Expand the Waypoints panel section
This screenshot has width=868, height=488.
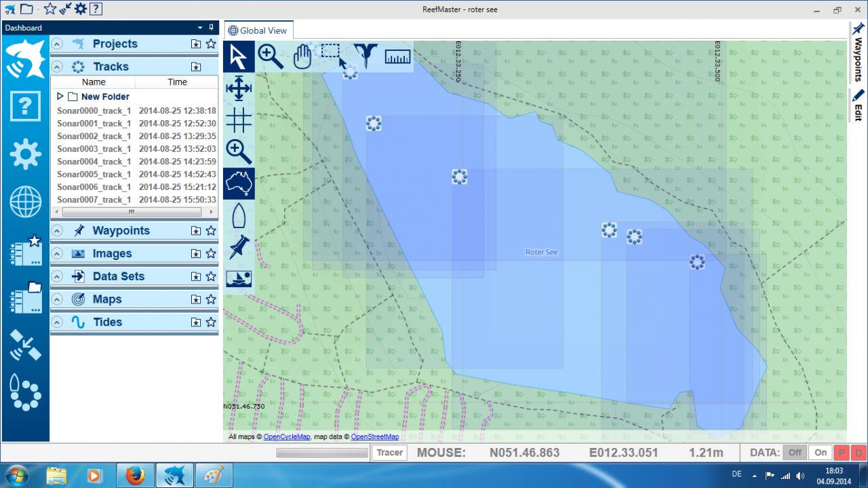[58, 231]
